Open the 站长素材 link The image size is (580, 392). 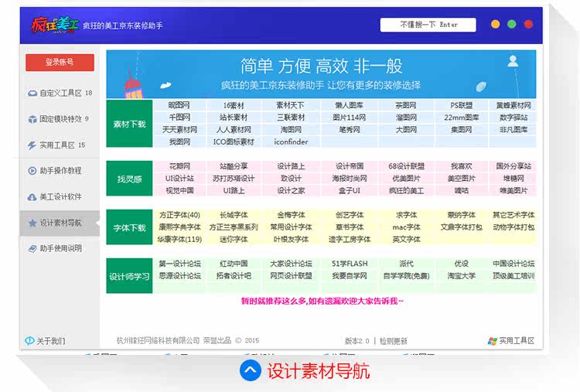234,118
